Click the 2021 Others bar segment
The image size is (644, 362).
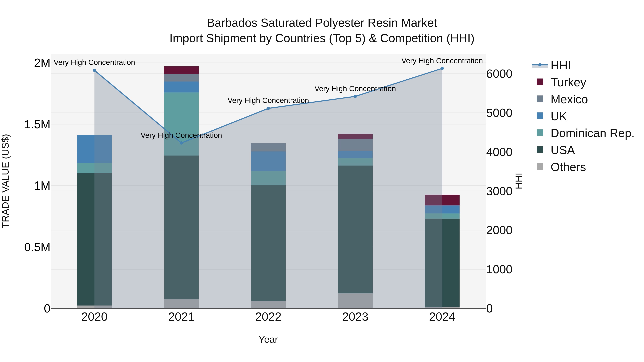coord(181,304)
